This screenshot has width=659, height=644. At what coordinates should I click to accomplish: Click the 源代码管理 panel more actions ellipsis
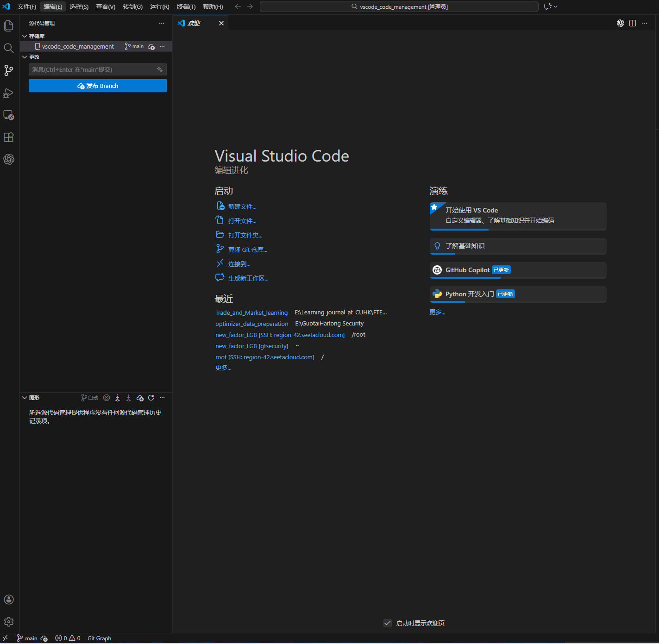(x=162, y=23)
